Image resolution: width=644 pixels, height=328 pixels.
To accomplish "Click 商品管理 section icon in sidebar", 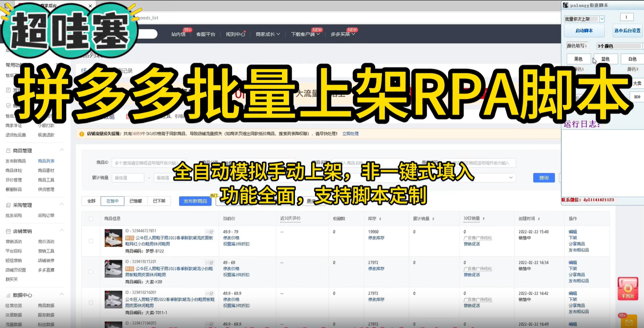I will [8, 150].
